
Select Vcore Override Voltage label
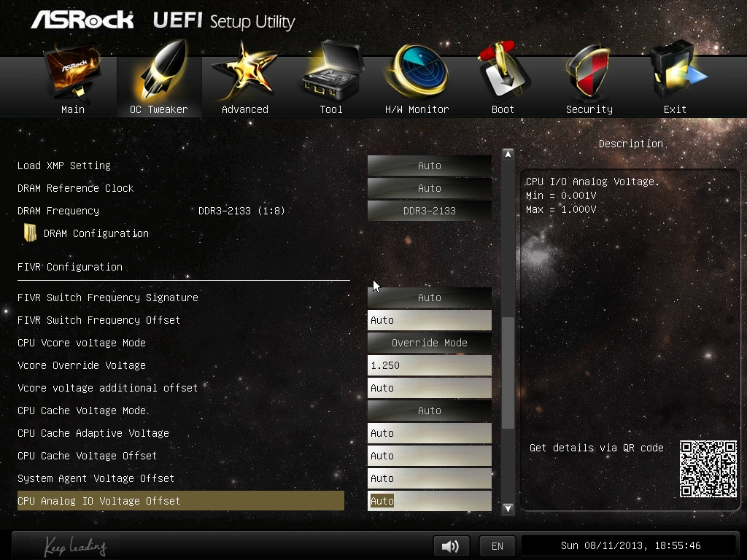(x=82, y=365)
